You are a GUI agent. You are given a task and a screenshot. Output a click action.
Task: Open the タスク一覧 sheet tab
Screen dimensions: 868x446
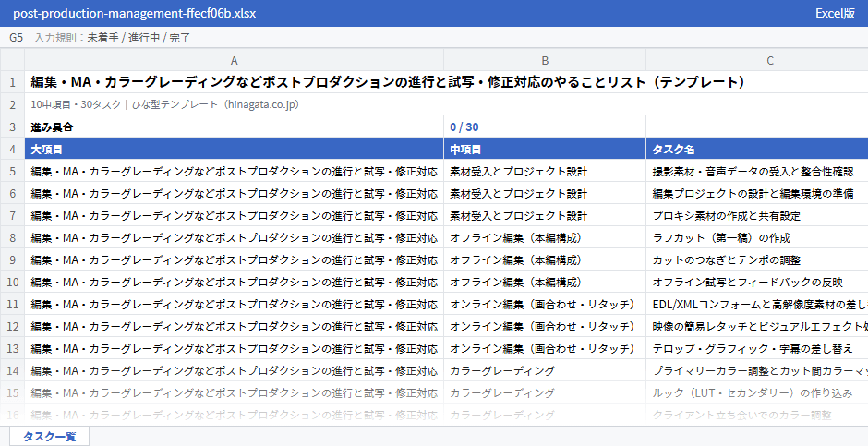(x=49, y=436)
